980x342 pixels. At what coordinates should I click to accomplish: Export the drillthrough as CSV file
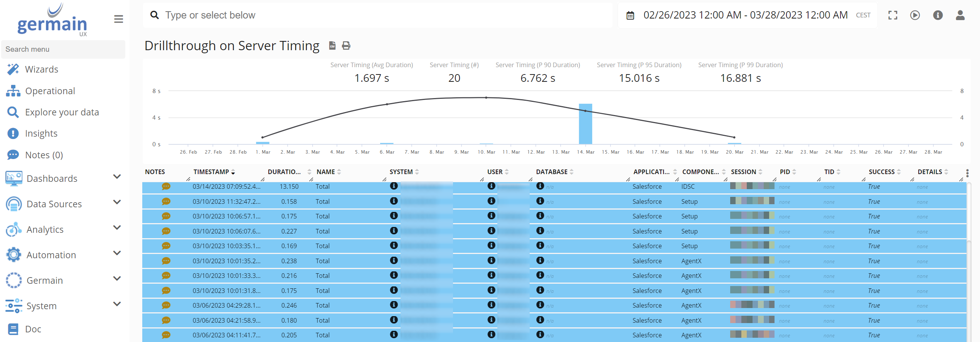(x=332, y=46)
